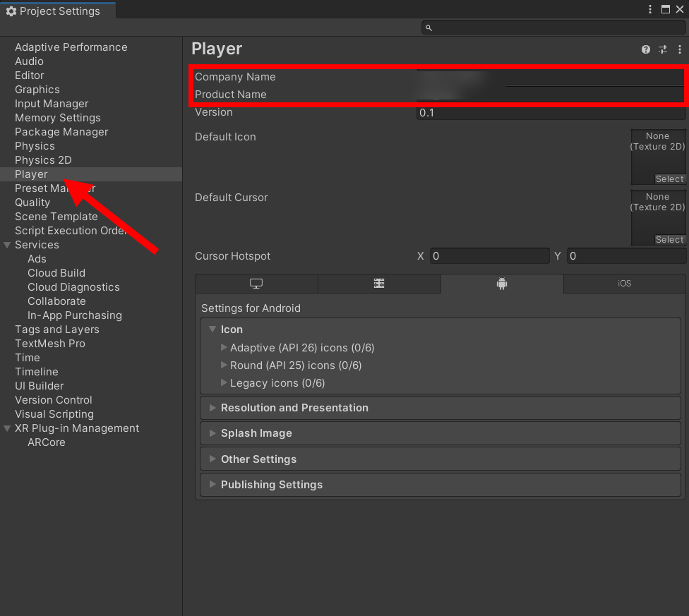
Task: Click the Cursor Hotspot Y field
Action: tap(627, 256)
